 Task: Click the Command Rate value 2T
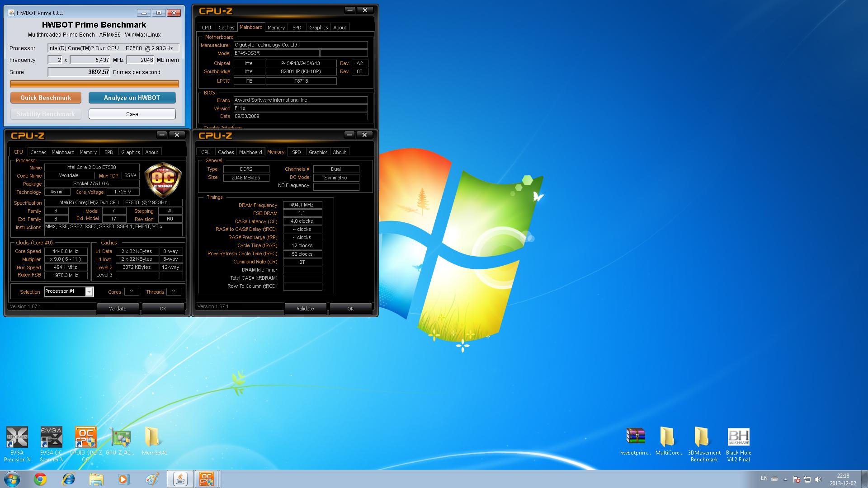click(x=302, y=262)
